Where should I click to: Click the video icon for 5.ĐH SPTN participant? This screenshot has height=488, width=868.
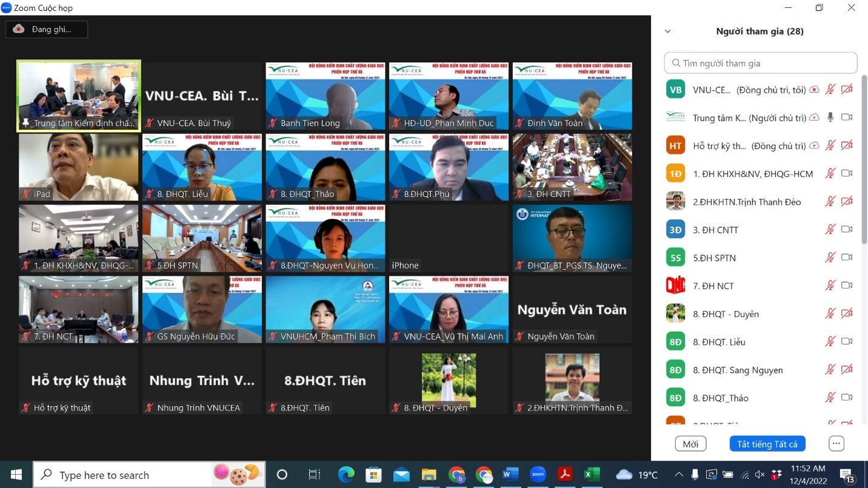pyautogui.click(x=847, y=258)
